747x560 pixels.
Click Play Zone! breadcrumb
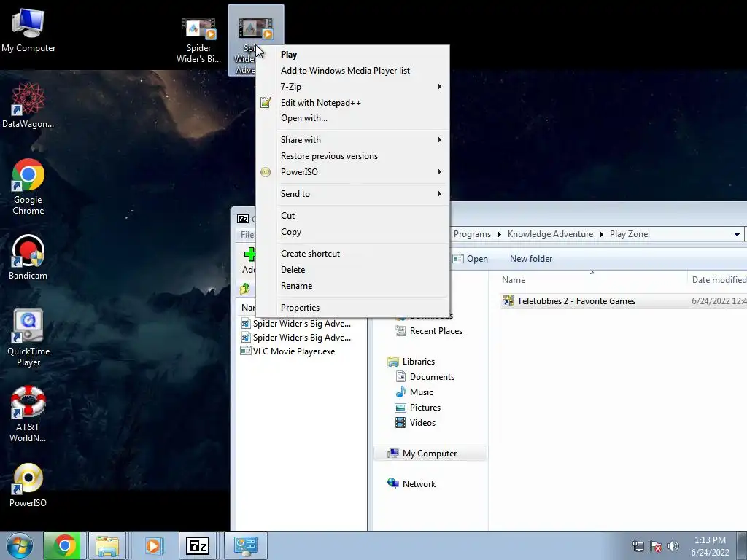(x=630, y=234)
